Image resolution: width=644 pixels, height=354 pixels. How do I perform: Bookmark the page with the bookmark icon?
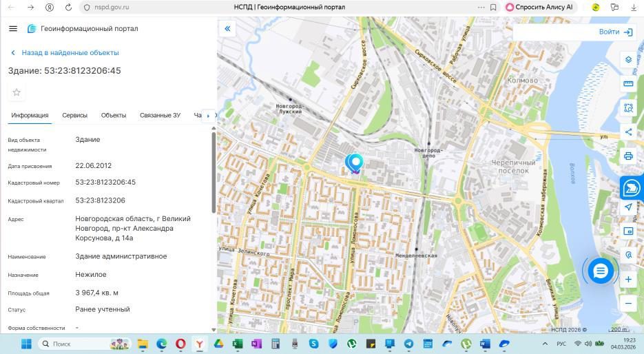pos(493,7)
